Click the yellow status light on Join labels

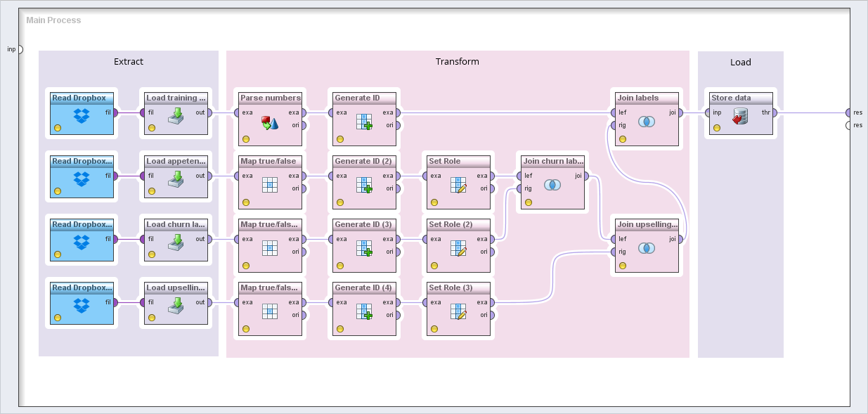pos(623,139)
